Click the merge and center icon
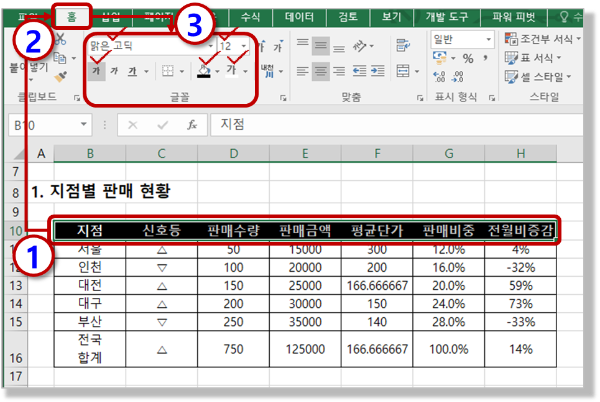 403,71
